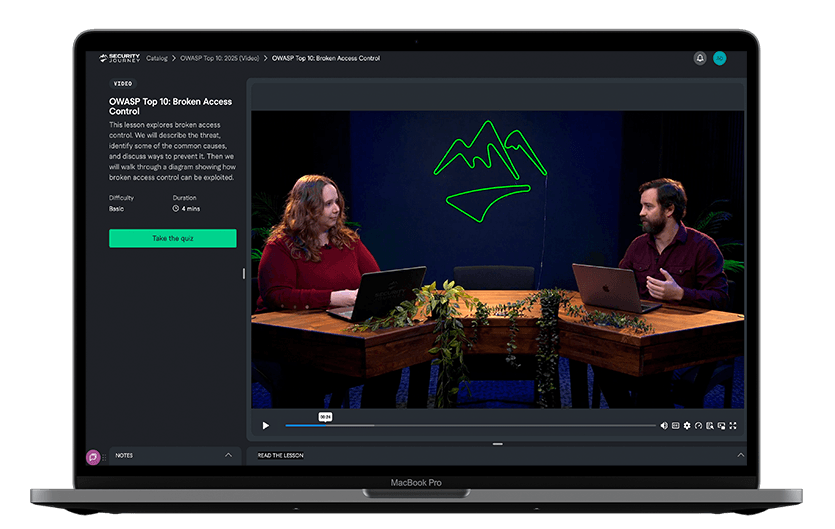The height and width of the screenshot is (529, 835).
Task: Click the lesson title heading
Action: (x=170, y=107)
